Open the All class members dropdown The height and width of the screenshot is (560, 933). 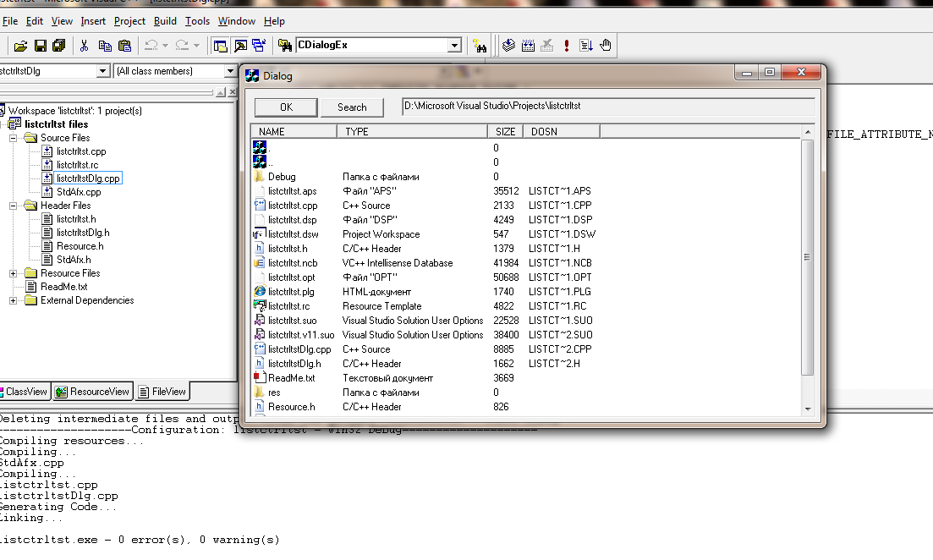(x=230, y=71)
